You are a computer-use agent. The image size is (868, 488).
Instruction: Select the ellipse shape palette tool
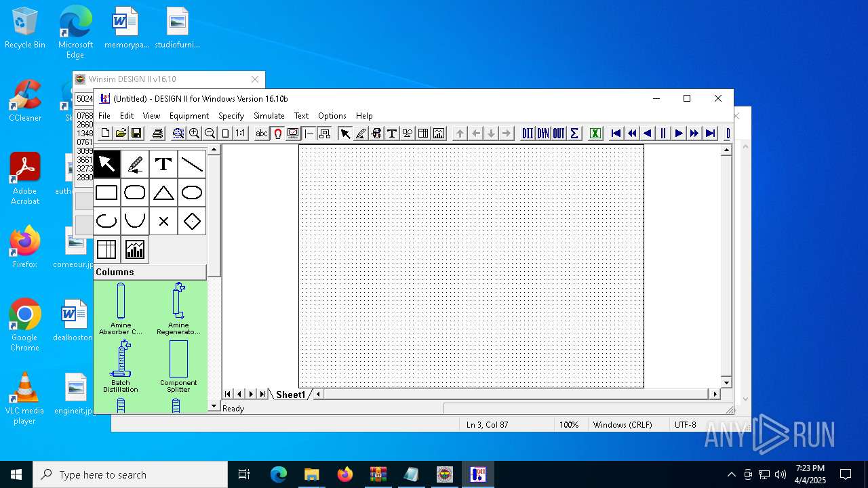(192, 192)
